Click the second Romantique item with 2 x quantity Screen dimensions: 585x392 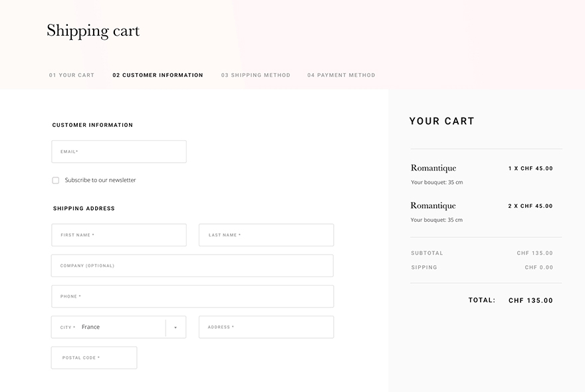point(433,206)
